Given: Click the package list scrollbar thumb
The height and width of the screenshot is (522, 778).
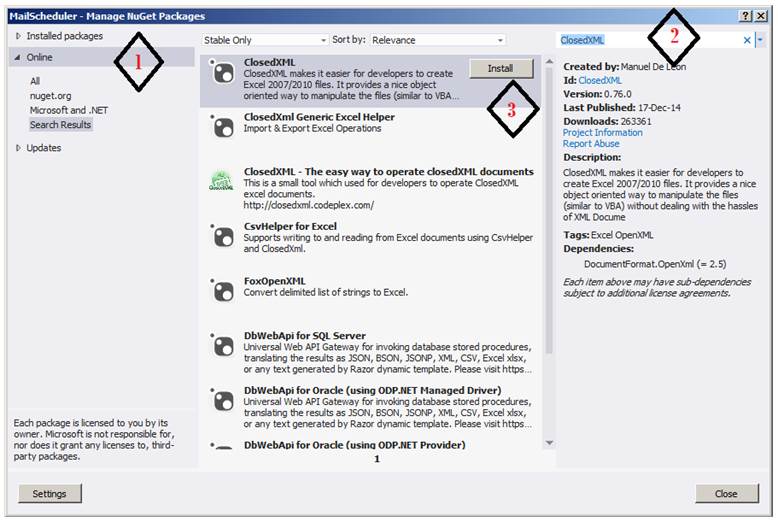Looking at the screenshot, I should point(549,210).
